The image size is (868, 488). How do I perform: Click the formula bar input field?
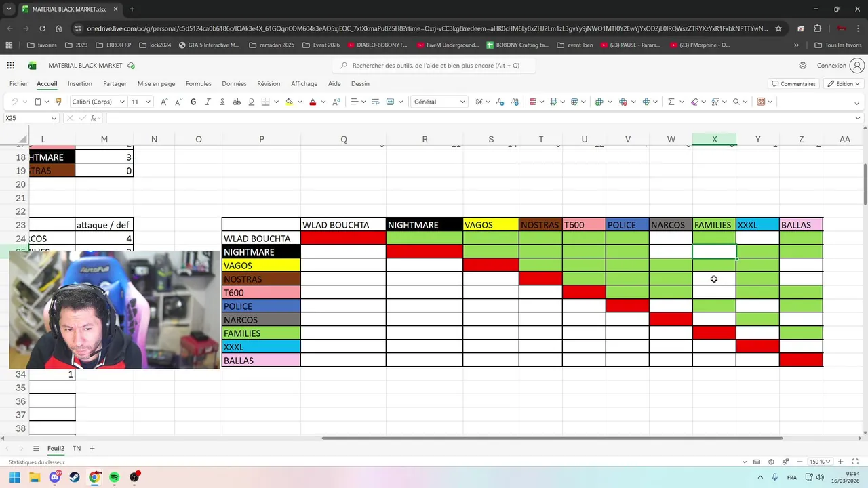point(478,118)
